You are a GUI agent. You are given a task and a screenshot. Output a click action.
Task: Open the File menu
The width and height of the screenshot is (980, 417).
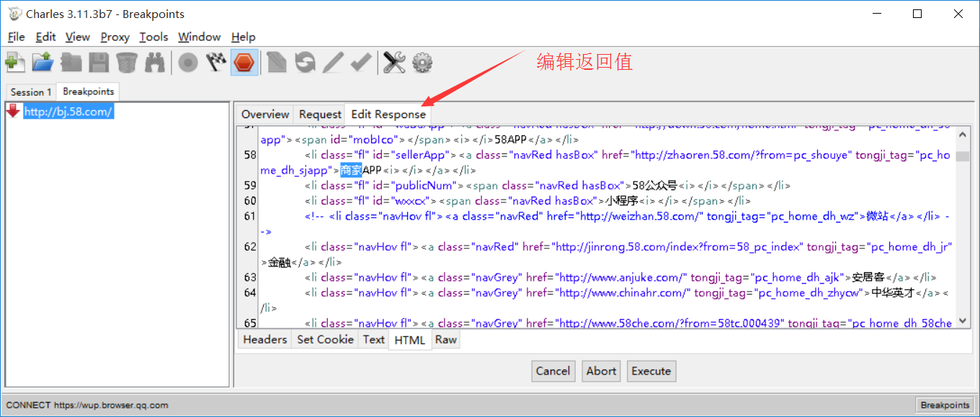point(16,37)
